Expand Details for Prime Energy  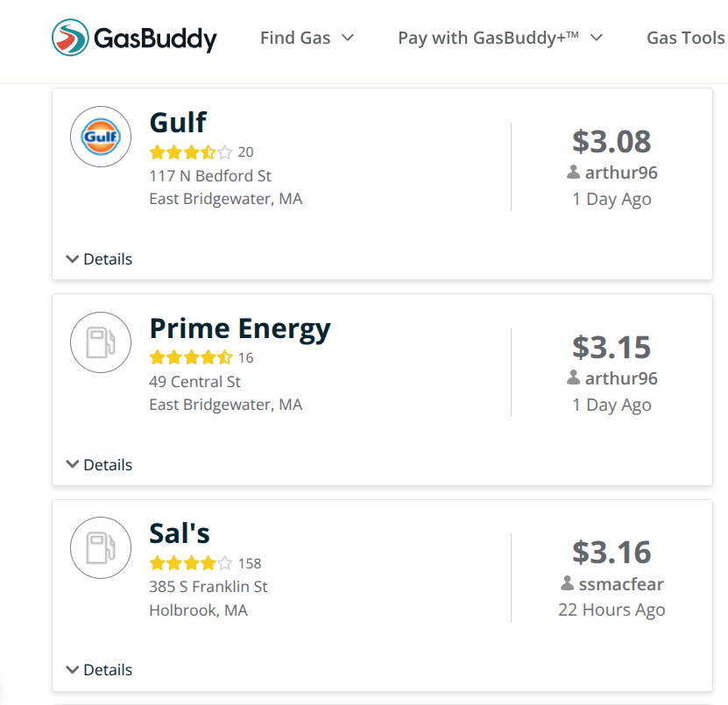(99, 465)
